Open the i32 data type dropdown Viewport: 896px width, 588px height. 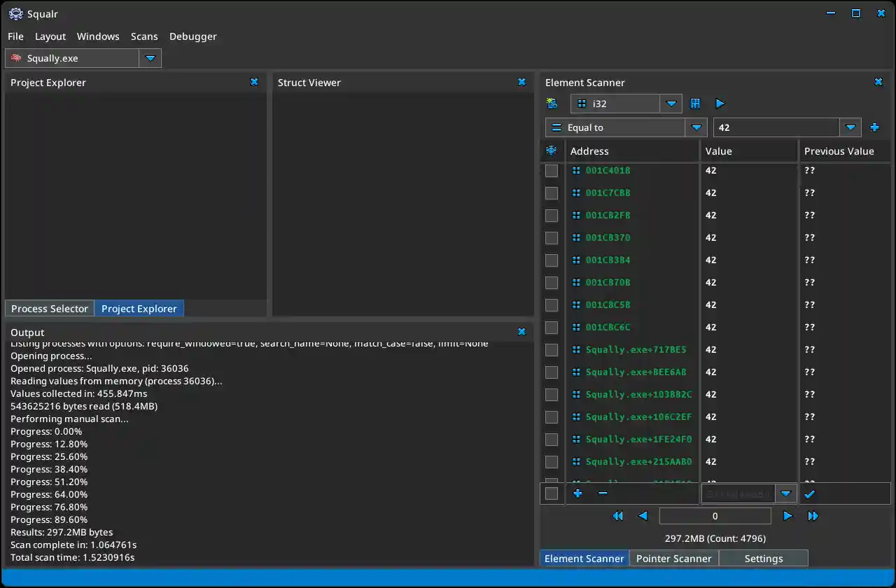[671, 104]
